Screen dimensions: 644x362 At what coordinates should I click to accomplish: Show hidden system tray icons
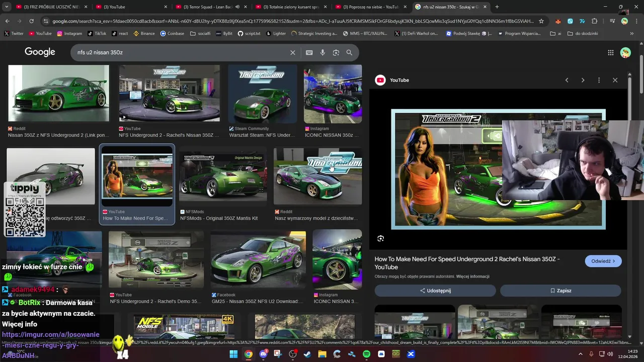coord(581,354)
